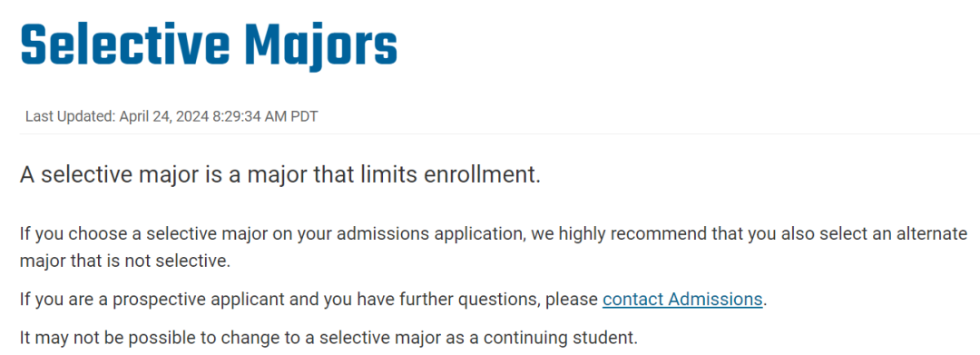980x355 pixels.
Task: Click the 'Last Updated:' label
Action: click(x=70, y=117)
